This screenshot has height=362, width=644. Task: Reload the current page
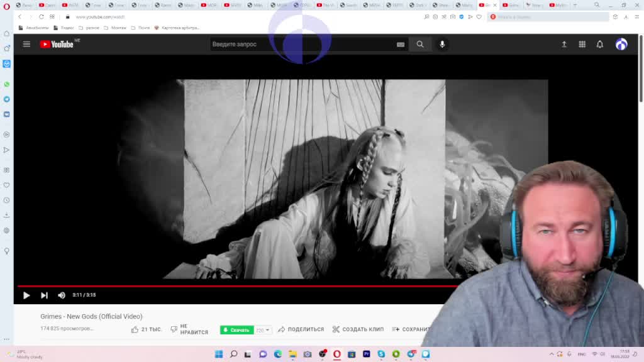tap(42, 17)
